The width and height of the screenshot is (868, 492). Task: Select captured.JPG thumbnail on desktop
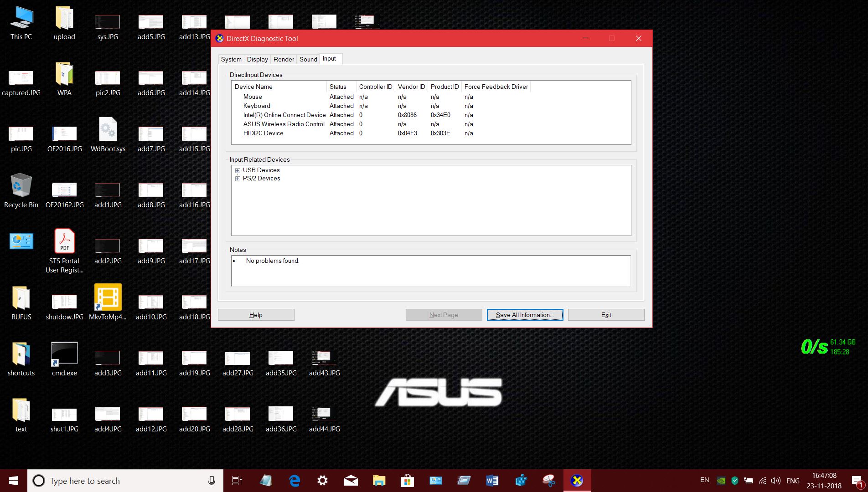pyautogui.click(x=21, y=83)
